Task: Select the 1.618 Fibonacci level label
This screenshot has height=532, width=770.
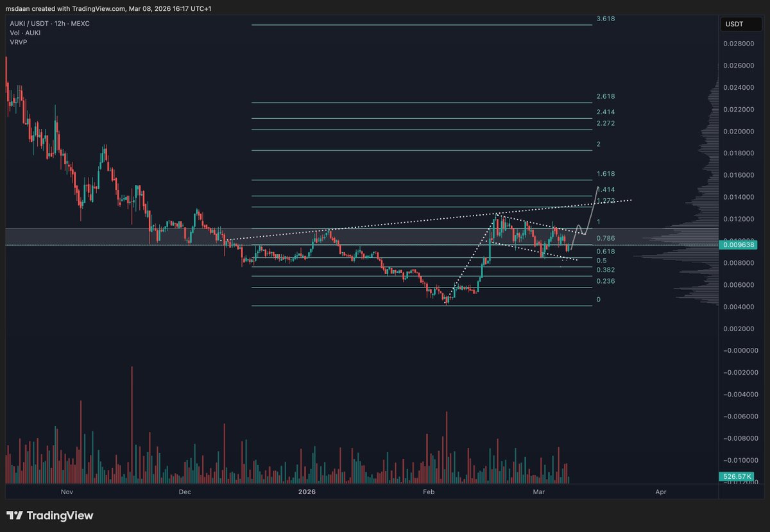Action: pos(606,174)
